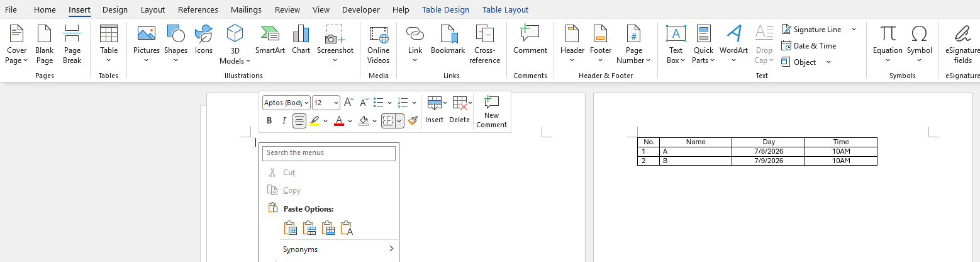Viewport: 980px width, 262px height.
Task: Click the Date & Time button
Action: tap(809, 45)
